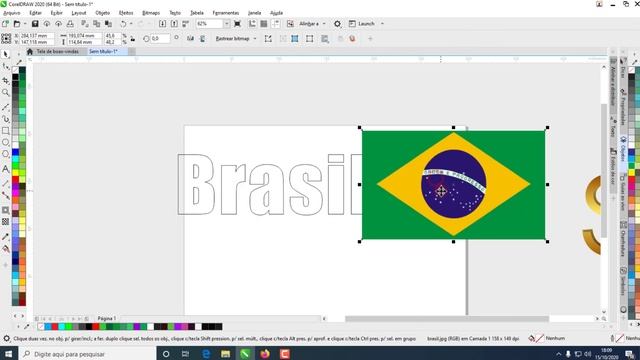
Task: Open the Options gear icon
Action: click(x=337, y=24)
